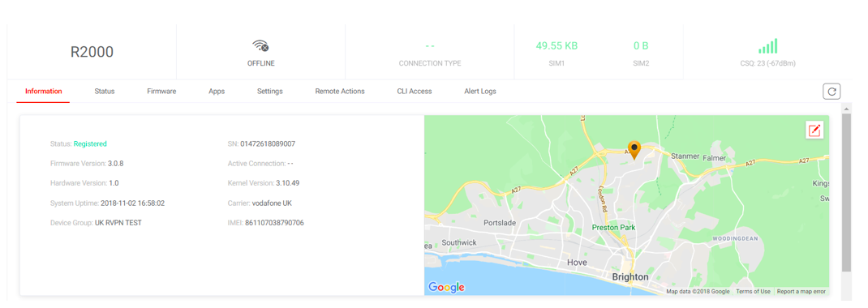Click the orange map location pin
This screenshot has width=868, height=308.
(634, 150)
